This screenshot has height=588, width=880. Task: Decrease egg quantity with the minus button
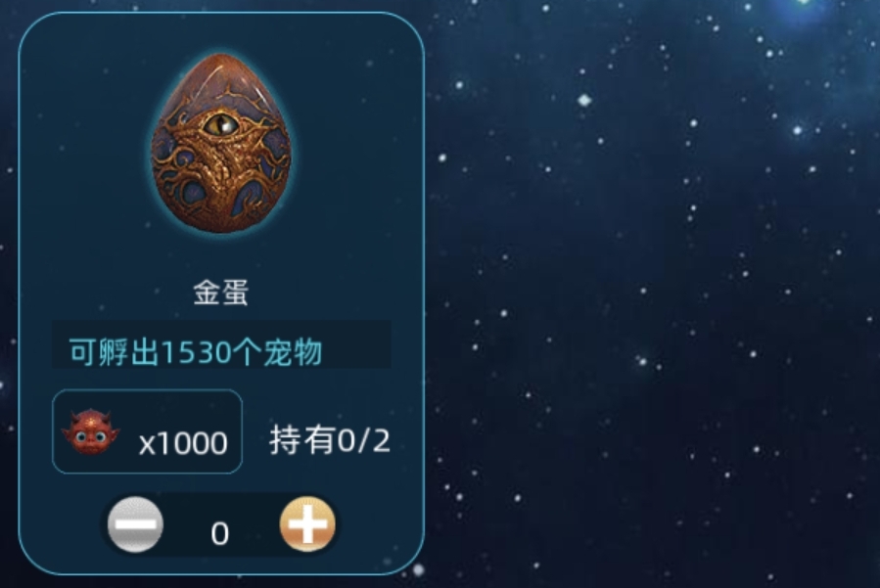tap(135, 524)
